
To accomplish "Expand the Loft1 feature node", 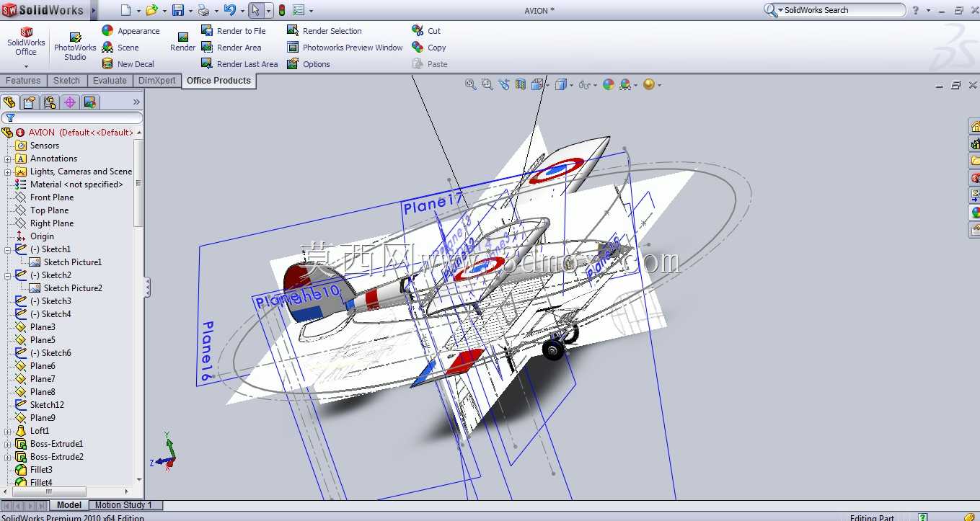I will coord(8,431).
